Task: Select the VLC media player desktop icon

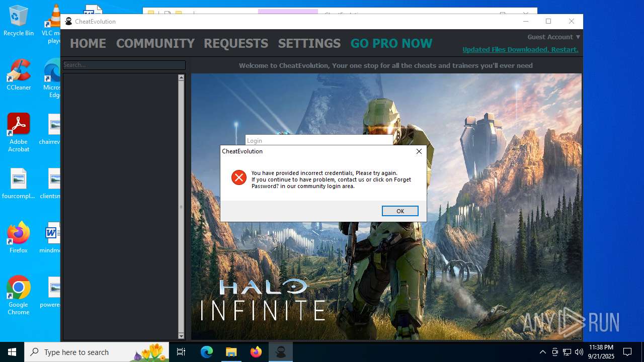Action: [52, 24]
